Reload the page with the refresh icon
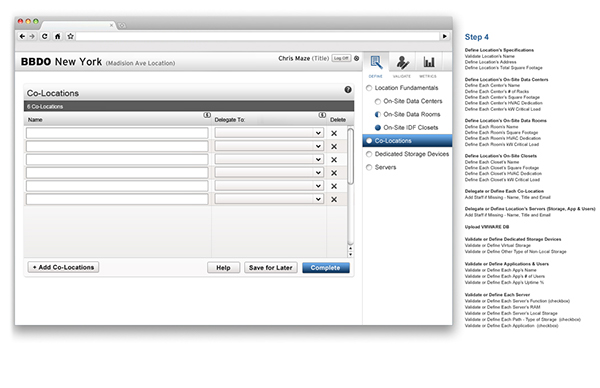This screenshot has width=600, height=388. pyautogui.click(x=45, y=36)
